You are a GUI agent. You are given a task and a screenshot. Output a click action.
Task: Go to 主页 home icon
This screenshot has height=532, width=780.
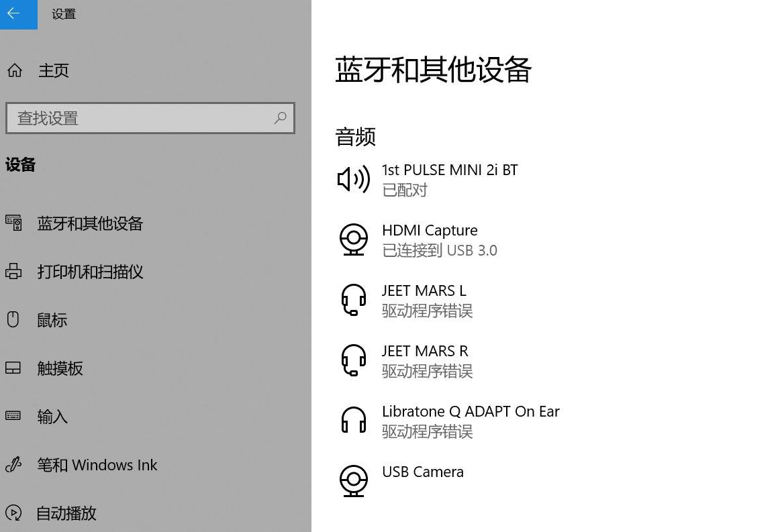[14, 70]
